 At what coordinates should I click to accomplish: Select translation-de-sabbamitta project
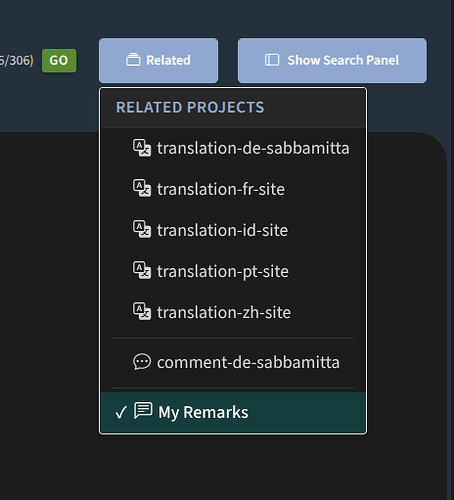pos(233,148)
